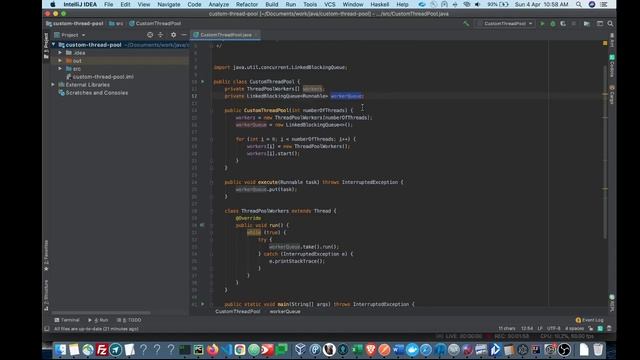The image size is (640, 360).
Task: Click the yellow inspection warning indicator in editor corner
Action: click(605, 43)
